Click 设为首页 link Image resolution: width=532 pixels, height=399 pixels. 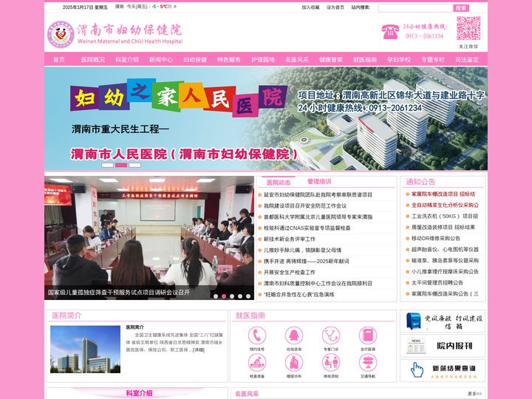pos(335,7)
